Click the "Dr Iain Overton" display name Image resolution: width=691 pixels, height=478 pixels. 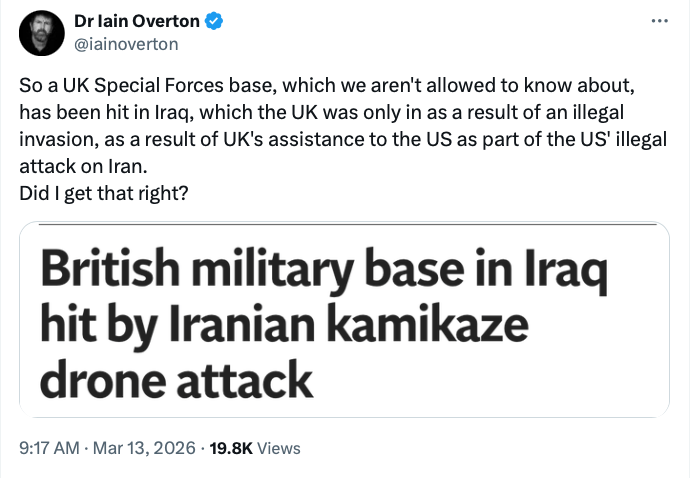click(137, 20)
